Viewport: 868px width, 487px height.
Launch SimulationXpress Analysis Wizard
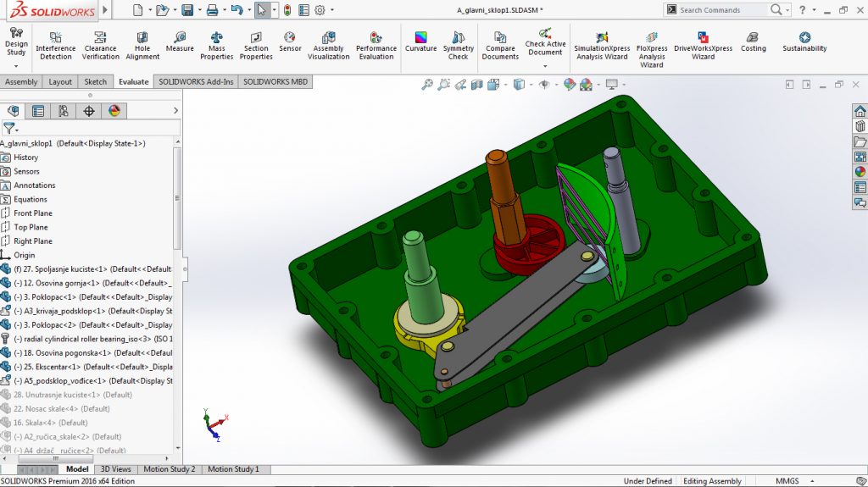[602, 46]
